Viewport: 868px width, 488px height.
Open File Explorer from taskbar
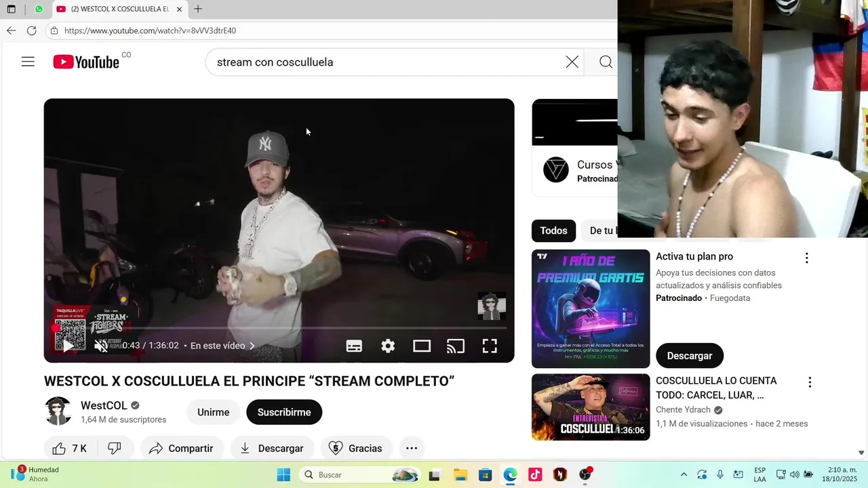(460, 474)
